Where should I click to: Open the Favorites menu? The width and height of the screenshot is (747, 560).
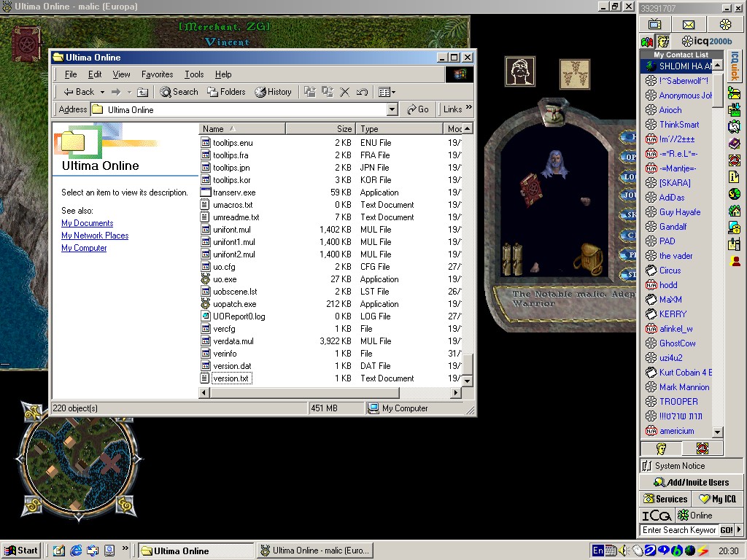point(158,74)
